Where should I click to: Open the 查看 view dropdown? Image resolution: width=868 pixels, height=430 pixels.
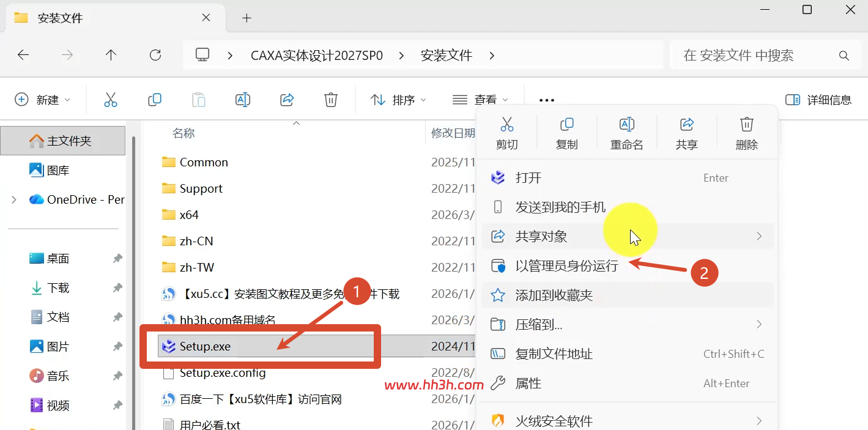pyautogui.click(x=480, y=100)
